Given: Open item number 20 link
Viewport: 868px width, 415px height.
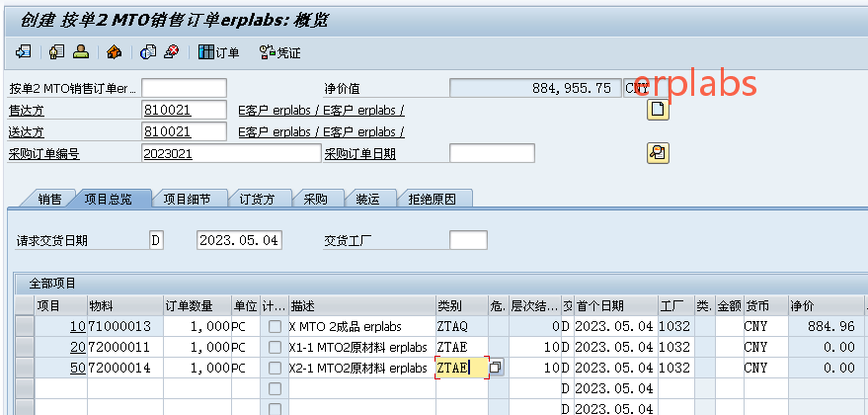Looking at the screenshot, I should click(77, 348).
